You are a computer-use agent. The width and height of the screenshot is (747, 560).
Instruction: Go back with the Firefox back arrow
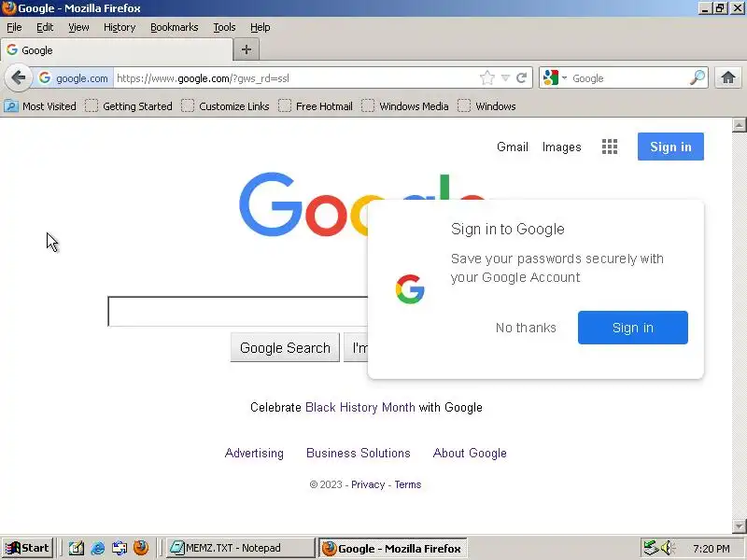[18, 77]
